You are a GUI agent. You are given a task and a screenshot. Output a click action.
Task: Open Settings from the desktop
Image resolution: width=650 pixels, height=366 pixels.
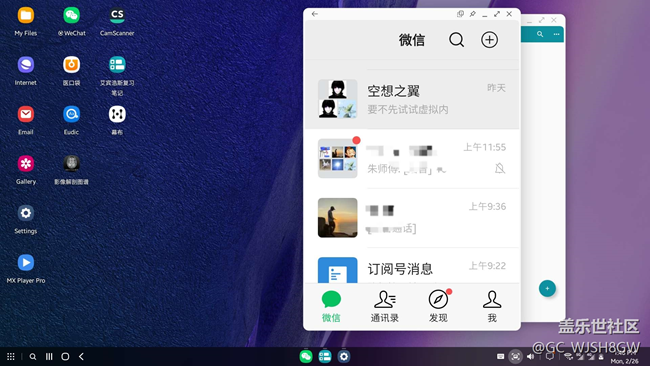[x=26, y=213]
